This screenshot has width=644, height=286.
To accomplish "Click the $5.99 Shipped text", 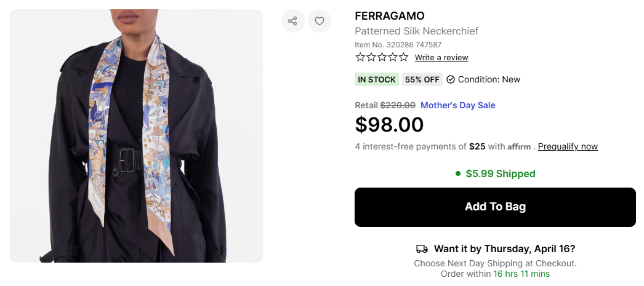I will [x=500, y=173].
